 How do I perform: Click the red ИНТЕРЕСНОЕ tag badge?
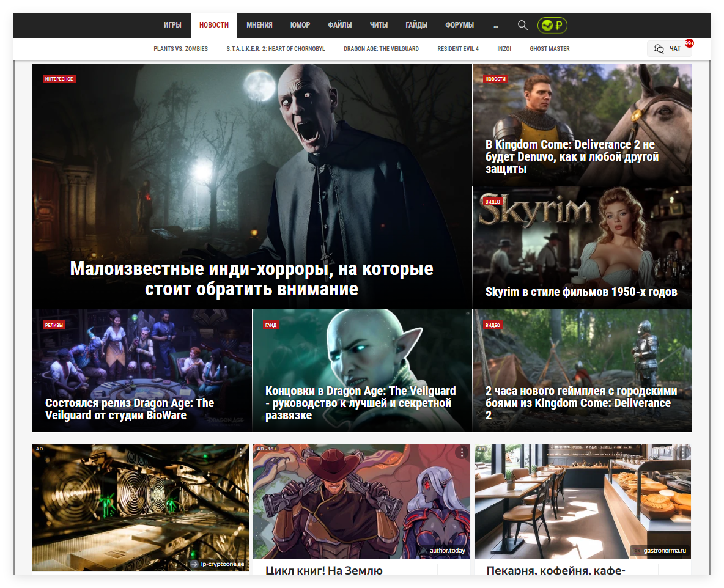point(59,79)
